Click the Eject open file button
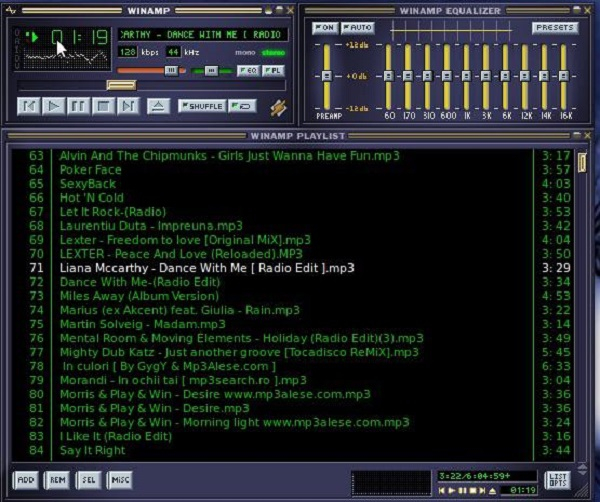This screenshot has width=600, height=502. coord(157,105)
